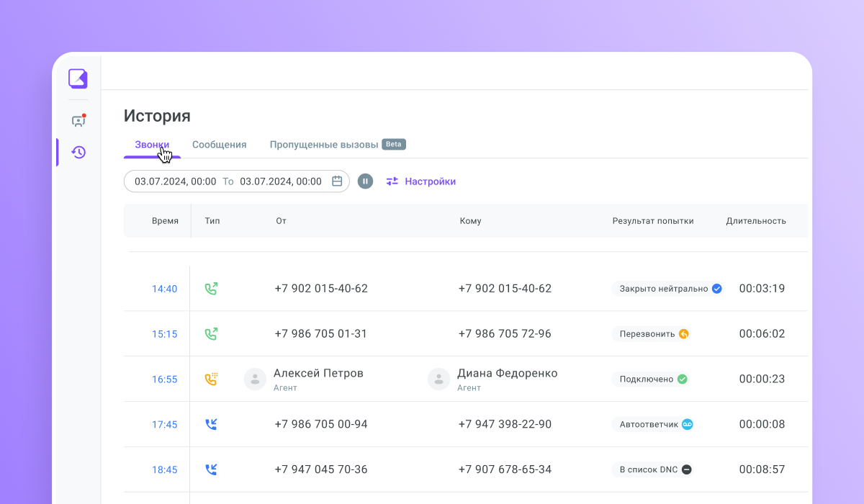Click the Автоответчик result label
Image resolution: width=864 pixels, height=504 pixels.
coord(649,424)
